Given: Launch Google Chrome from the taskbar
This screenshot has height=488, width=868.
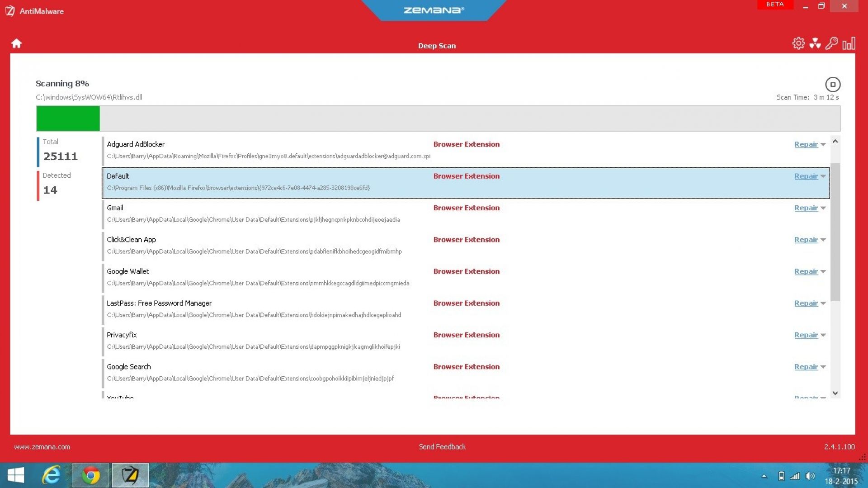Looking at the screenshot, I should (91, 475).
